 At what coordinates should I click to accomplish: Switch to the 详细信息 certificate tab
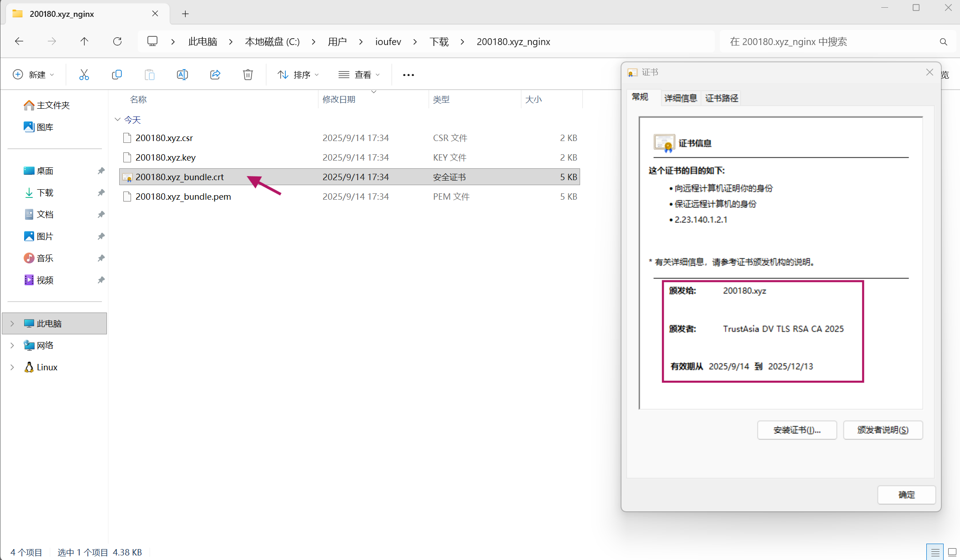tap(680, 97)
